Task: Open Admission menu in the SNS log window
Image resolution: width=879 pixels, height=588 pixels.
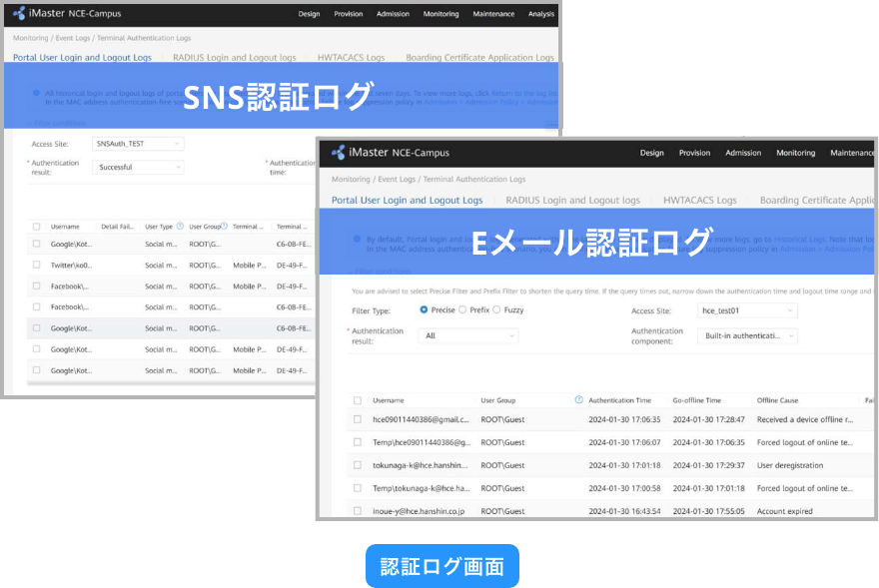Action: pyautogui.click(x=393, y=13)
